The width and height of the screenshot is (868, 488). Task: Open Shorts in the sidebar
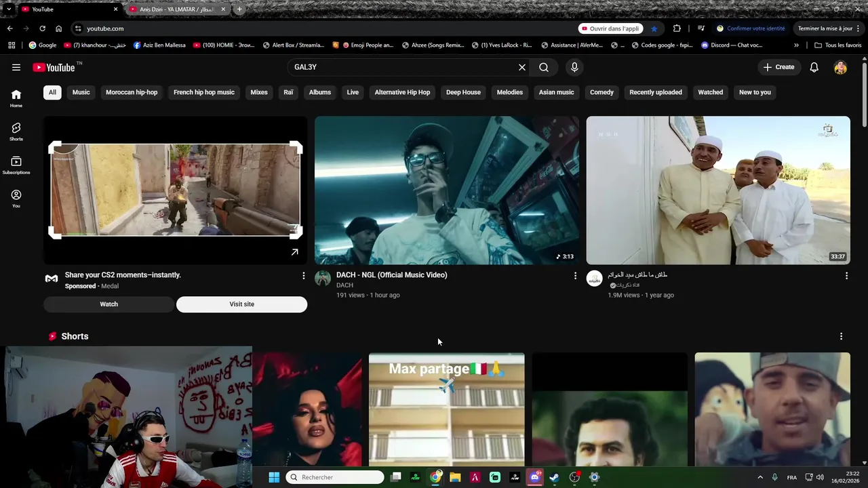pyautogui.click(x=16, y=131)
